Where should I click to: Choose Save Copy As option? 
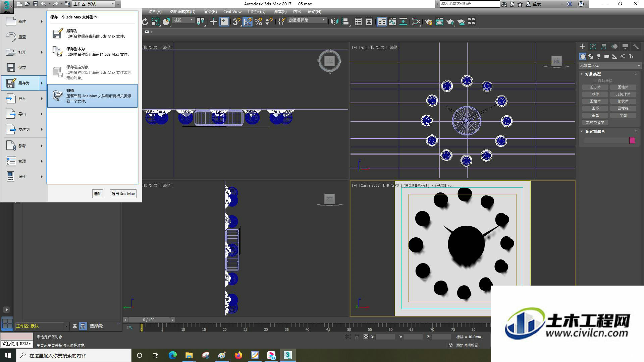(92, 52)
